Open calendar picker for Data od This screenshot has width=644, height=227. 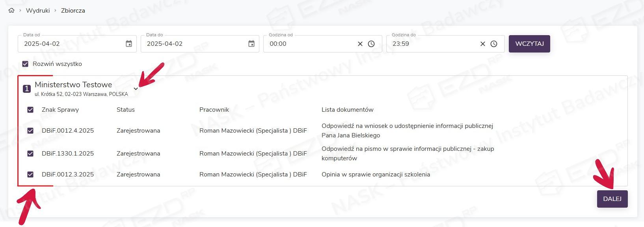pyautogui.click(x=129, y=44)
